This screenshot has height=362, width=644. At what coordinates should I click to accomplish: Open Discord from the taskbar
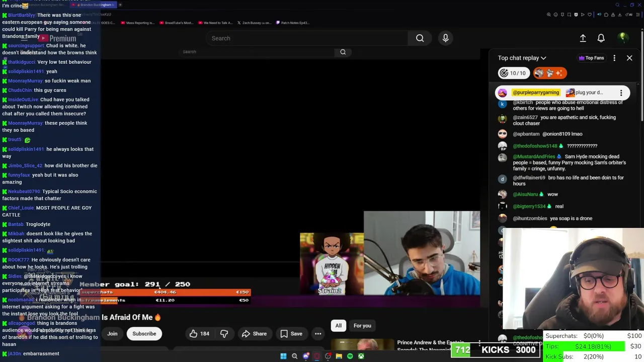[x=305, y=356]
